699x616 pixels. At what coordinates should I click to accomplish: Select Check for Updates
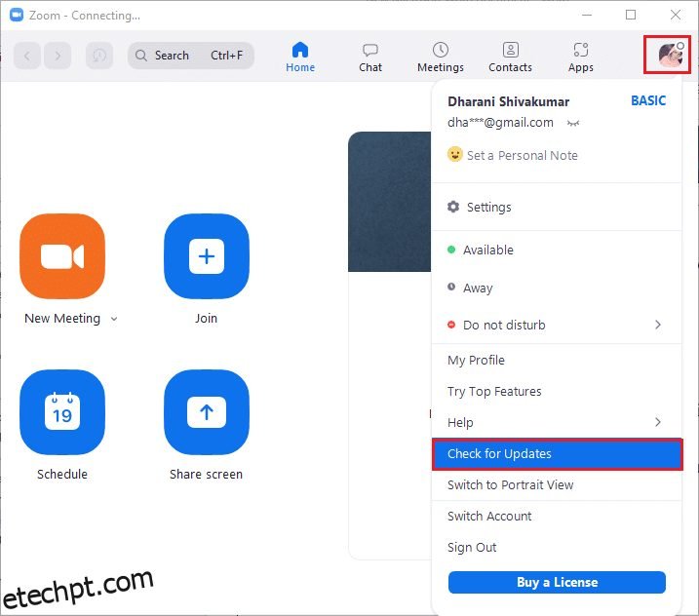[557, 454]
